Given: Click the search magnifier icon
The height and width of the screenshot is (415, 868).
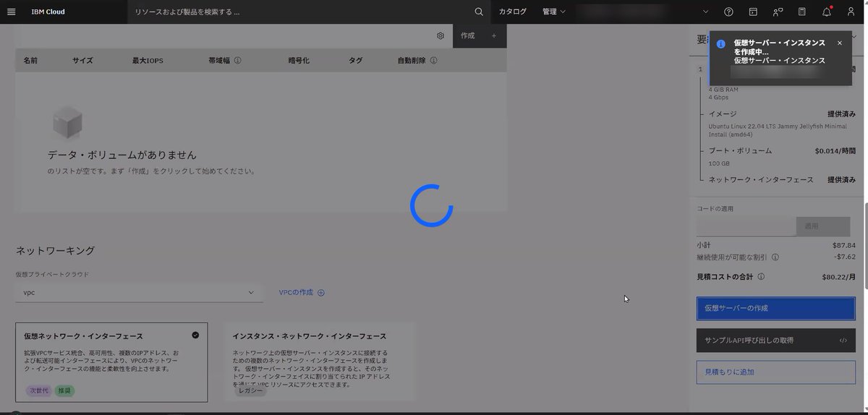Looking at the screenshot, I should [479, 12].
